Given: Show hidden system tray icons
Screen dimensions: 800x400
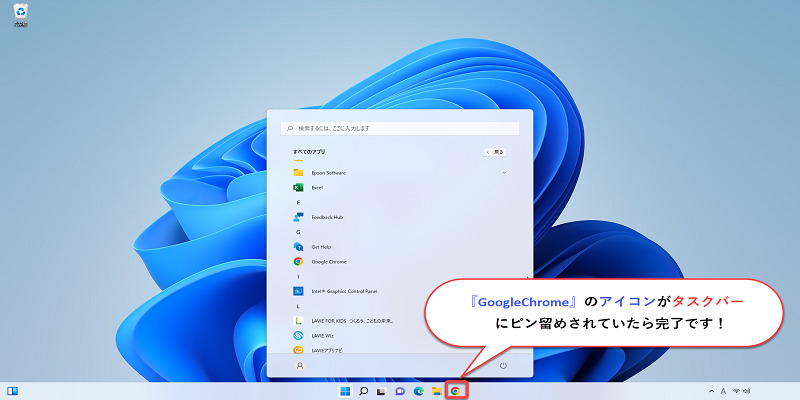Looking at the screenshot, I should pos(712,391).
